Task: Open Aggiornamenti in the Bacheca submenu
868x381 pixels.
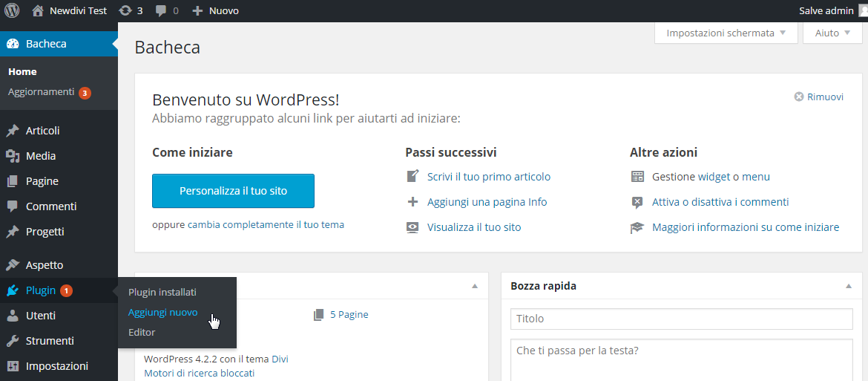Action: pos(41,92)
